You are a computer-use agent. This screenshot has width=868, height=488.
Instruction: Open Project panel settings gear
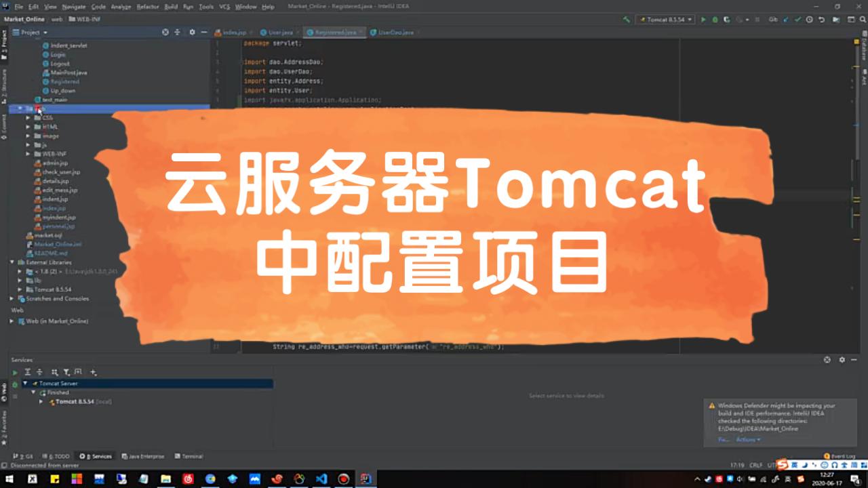click(x=192, y=32)
